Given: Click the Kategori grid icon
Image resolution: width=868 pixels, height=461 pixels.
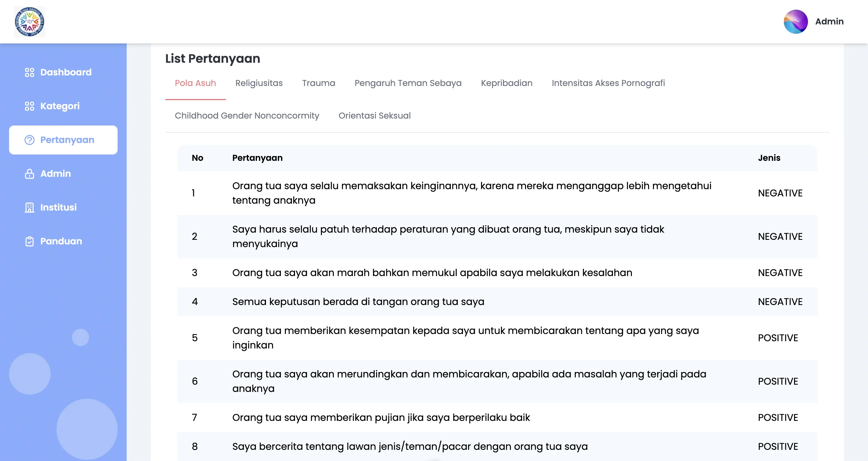Looking at the screenshot, I should point(29,106).
